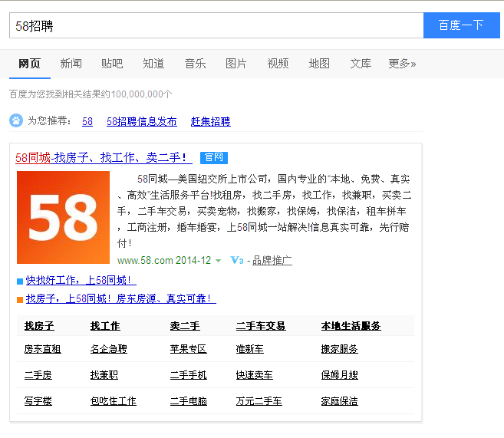
Task: Expand the dropdown arrow after www.58.com 2014-12
Action: tap(218, 261)
